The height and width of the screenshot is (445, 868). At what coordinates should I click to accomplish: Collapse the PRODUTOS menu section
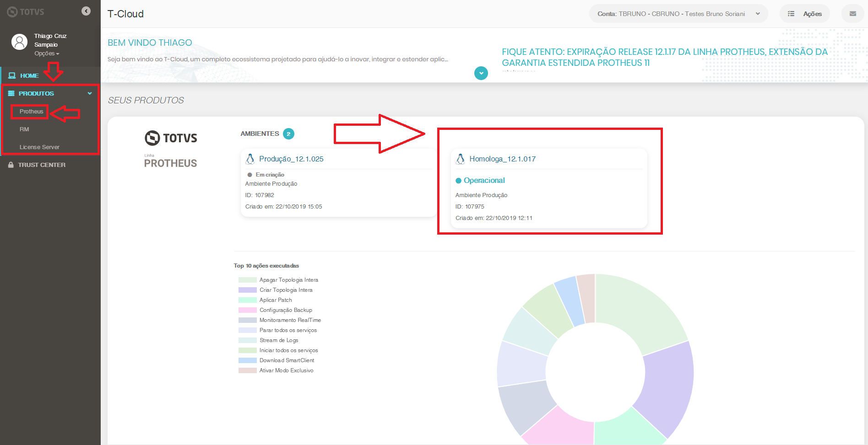[x=50, y=93]
